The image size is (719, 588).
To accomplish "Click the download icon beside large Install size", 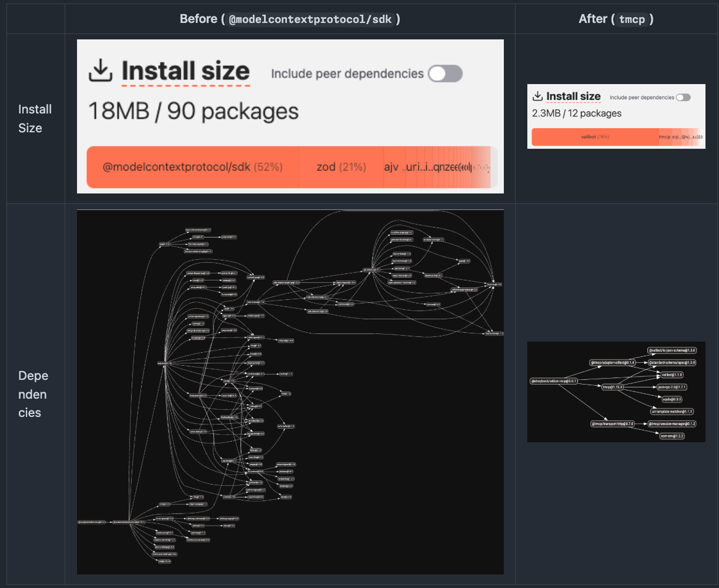I will point(101,71).
